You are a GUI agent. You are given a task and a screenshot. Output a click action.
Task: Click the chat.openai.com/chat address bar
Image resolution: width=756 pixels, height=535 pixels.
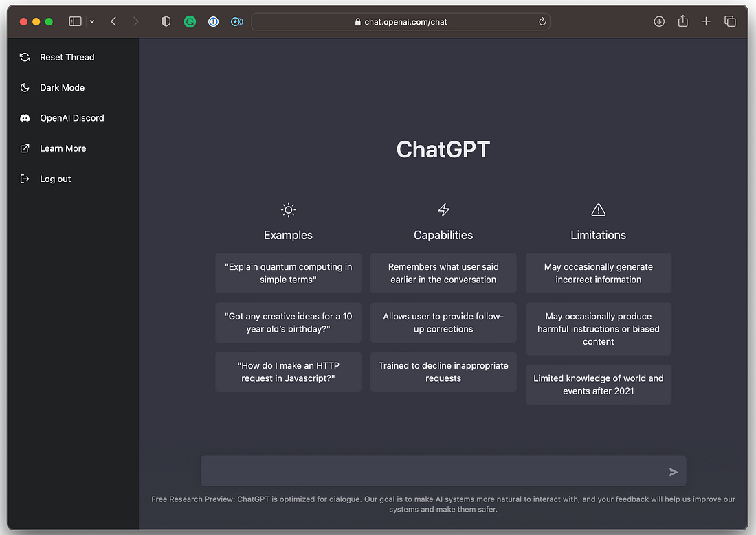[x=401, y=22]
